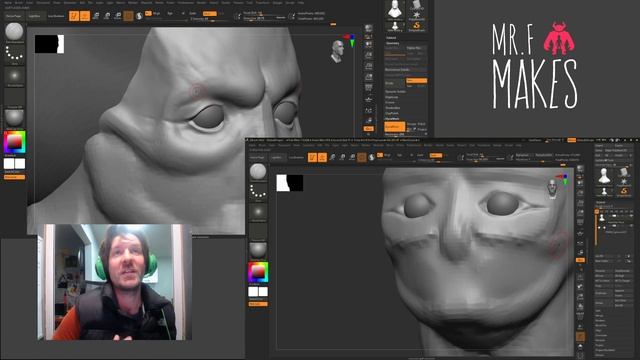640x360 pixels.
Task: Click the bust tool thumbnail in front window
Action: [x=604, y=176]
